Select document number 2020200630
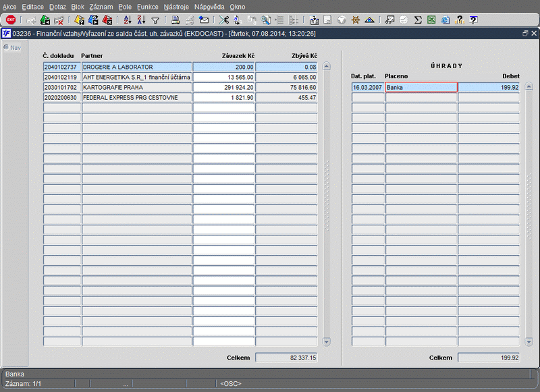Image resolution: width=540 pixels, height=392 pixels. click(x=62, y=97)
